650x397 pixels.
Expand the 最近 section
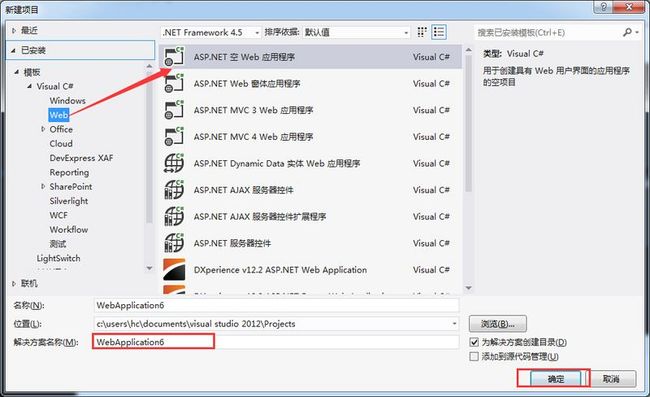click(x=14, y=30)
